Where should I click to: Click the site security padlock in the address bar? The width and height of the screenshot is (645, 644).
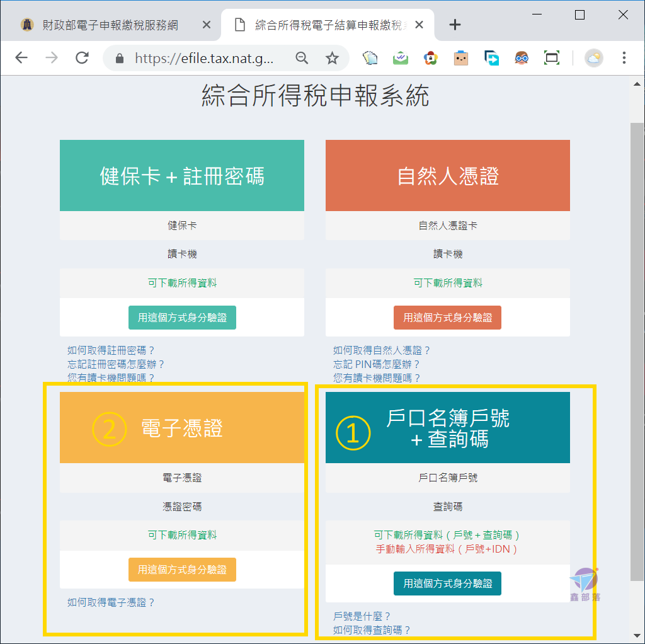pos(118,58)
